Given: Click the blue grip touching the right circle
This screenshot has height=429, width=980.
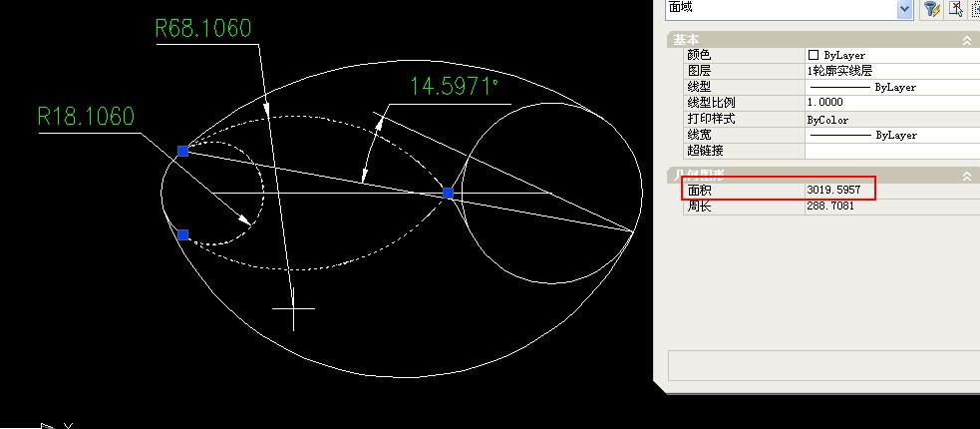Looking at the screenshot, I should (x=448, y=193).
